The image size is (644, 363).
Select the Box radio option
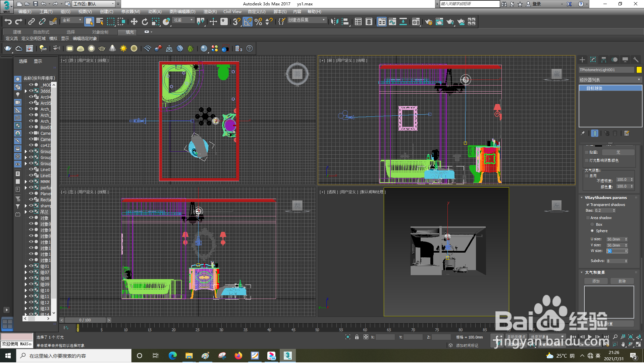click(592, 225)
